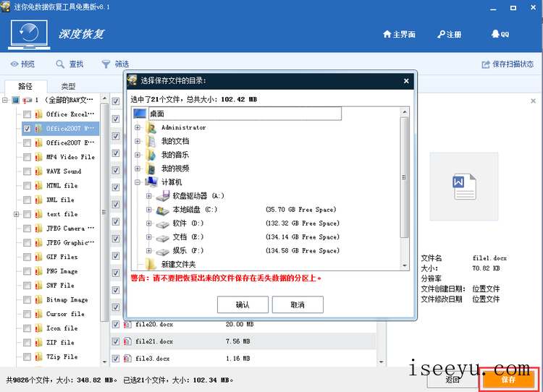Select the 软件 D: drive icon
The height and width of the screenshot is (392, 543).
(163, 224)
